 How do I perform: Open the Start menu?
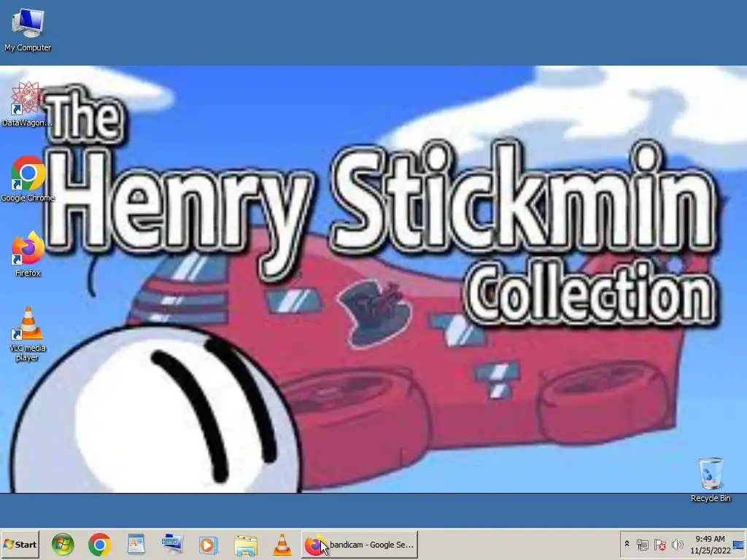(x=20, y=544)
